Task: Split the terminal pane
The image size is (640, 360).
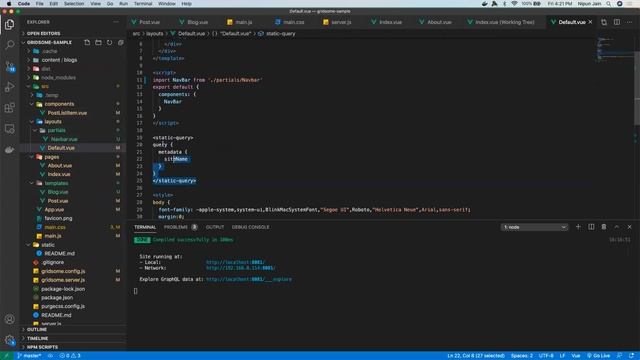Action: (x=591, y=227)
